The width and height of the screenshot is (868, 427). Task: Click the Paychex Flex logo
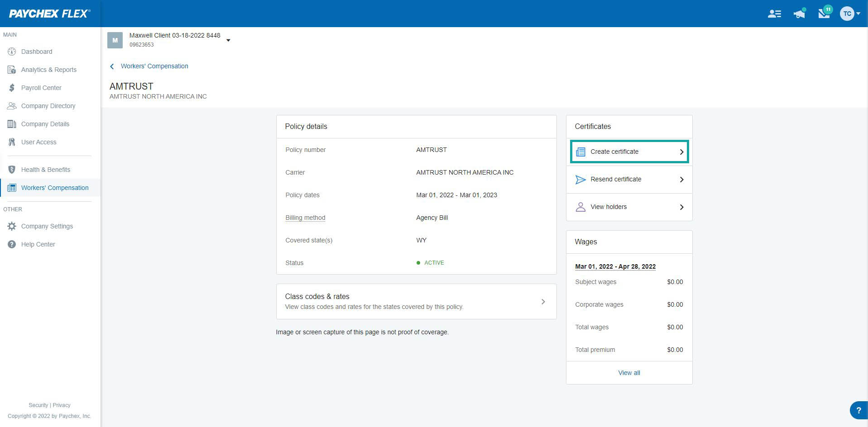point(49,14)
